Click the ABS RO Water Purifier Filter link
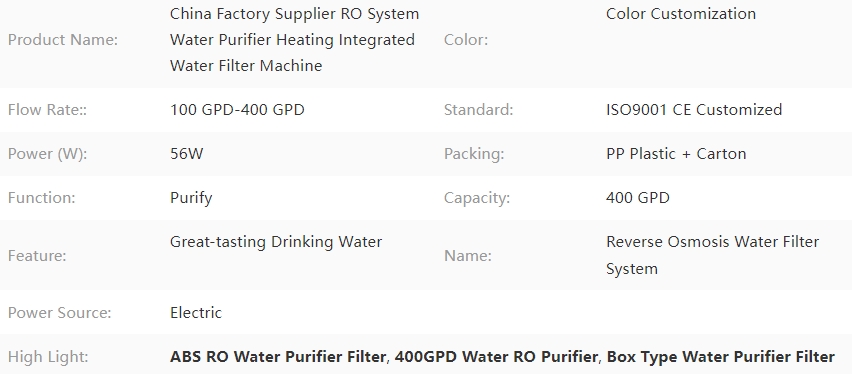Screen dimensions: 852x374 [x=278, y=357]
